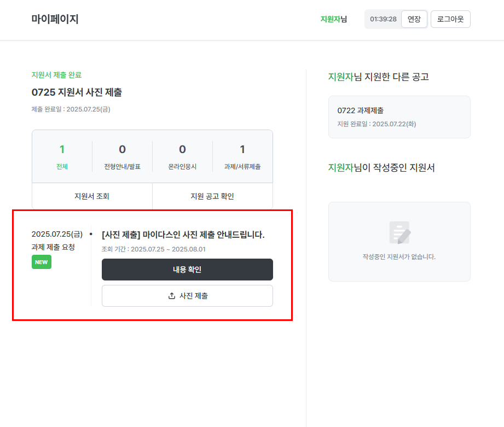The width and height of the screenshot is (504, 427).
Task: Extend the session with 연장 button
Action: [x=414, y=19]
